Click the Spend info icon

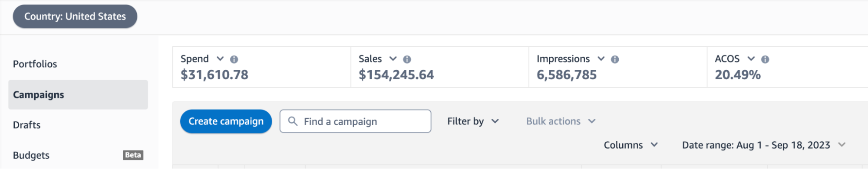tap(234, 59)
